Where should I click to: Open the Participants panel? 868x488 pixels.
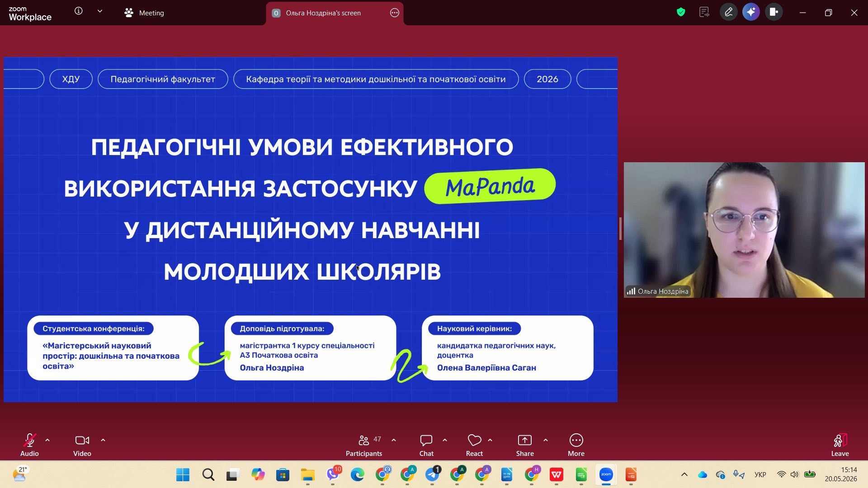pos(364,445)
